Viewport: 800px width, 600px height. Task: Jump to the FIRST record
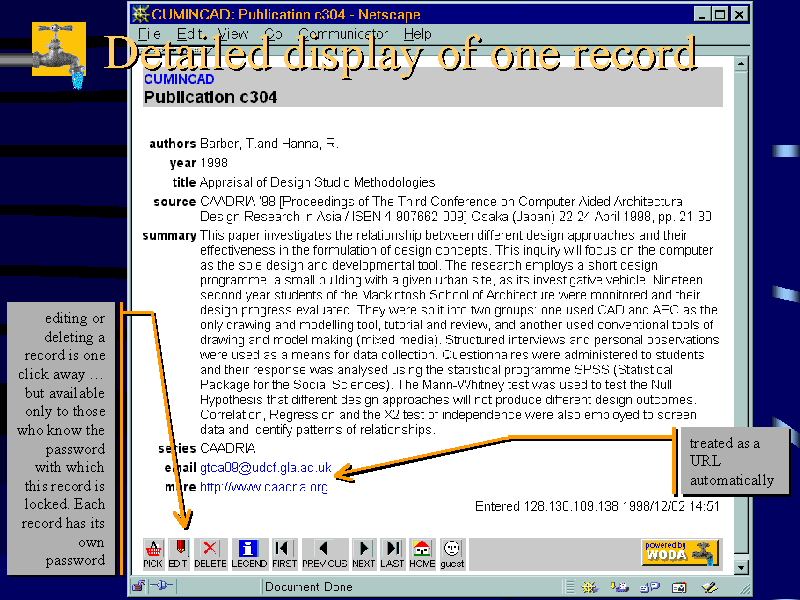coord(283,548)
